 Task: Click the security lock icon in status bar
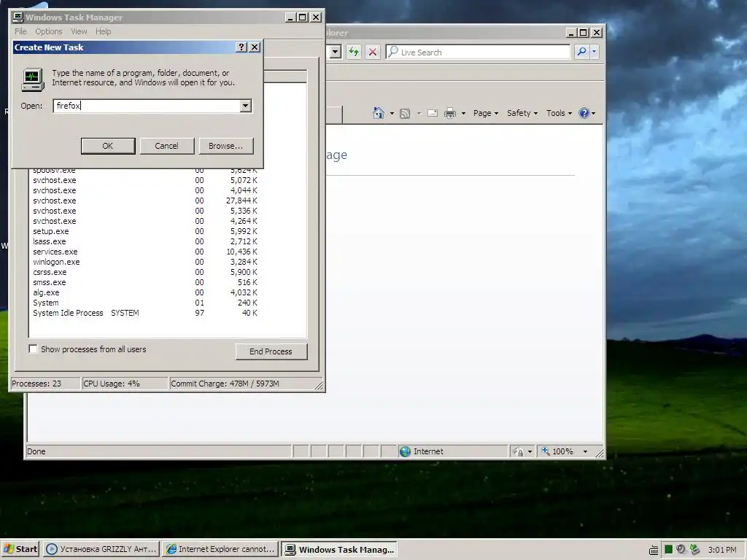519,451
